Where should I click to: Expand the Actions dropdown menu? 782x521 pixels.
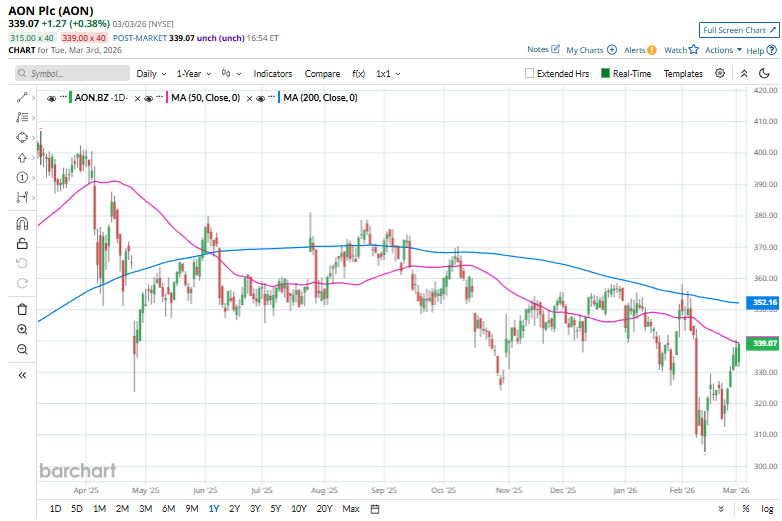point(723,50)
